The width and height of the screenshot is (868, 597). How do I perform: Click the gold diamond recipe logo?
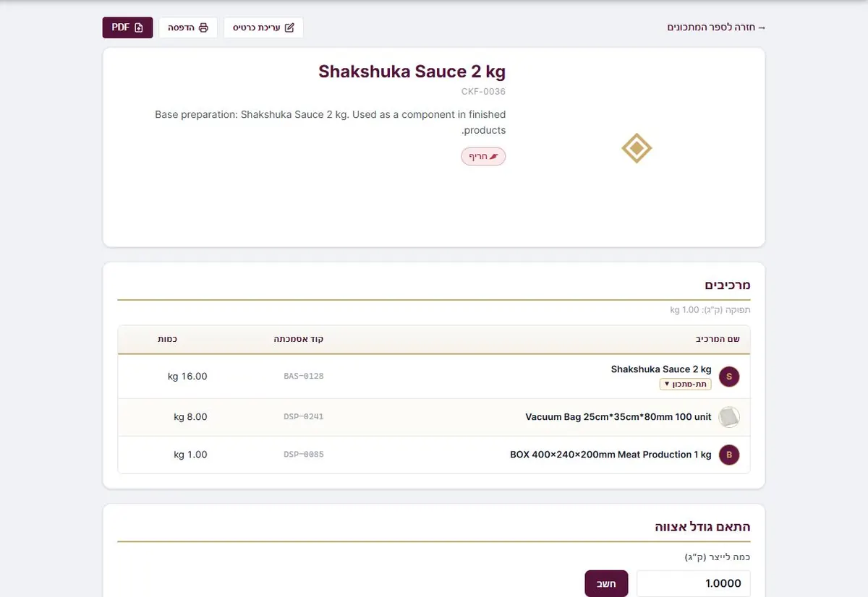(637, 148)
